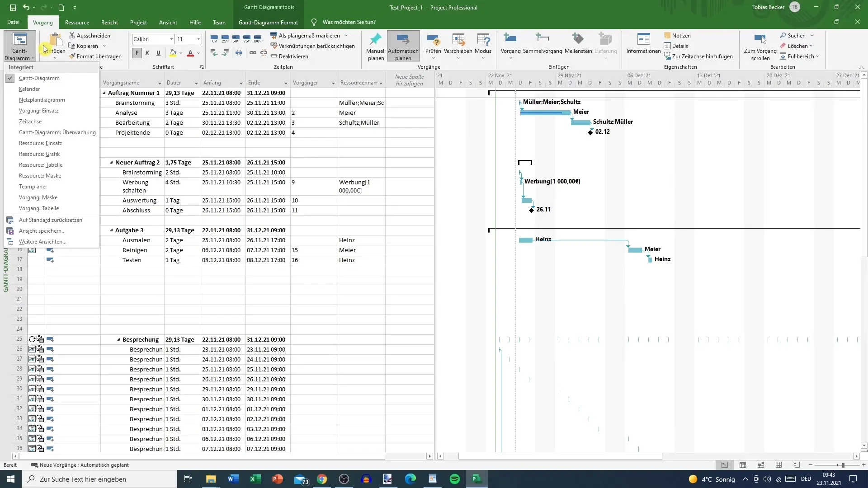Click the Prüfen task icon
This screenshot has width=868, height=488.
(x=433, y=40)
